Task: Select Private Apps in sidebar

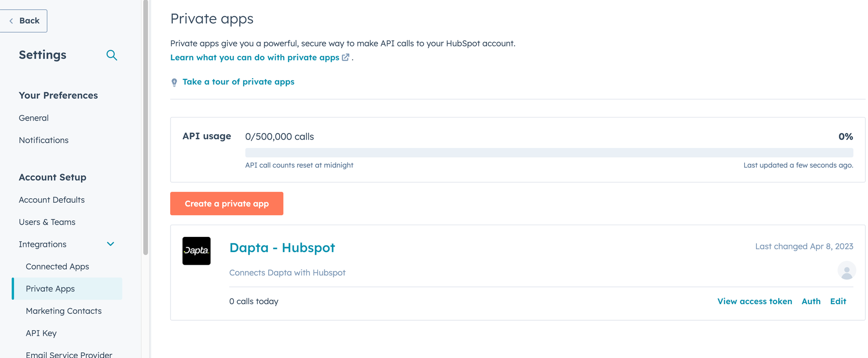Action: click(x=50, y=289)
